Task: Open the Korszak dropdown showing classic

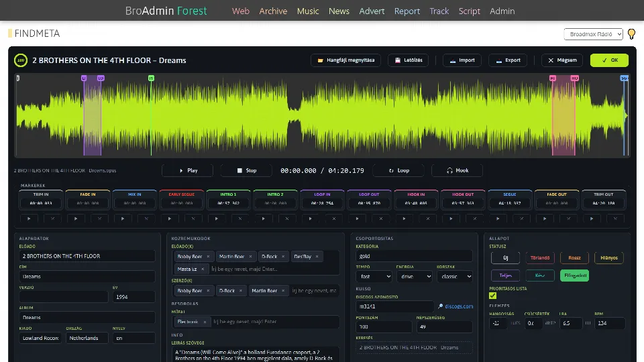Action: pos(454,277)
